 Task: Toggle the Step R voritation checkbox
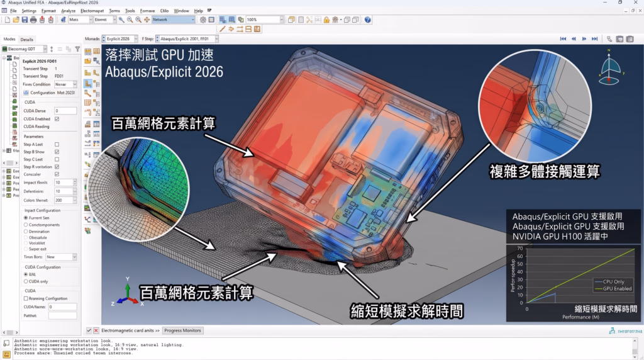(x=57, y=166)
